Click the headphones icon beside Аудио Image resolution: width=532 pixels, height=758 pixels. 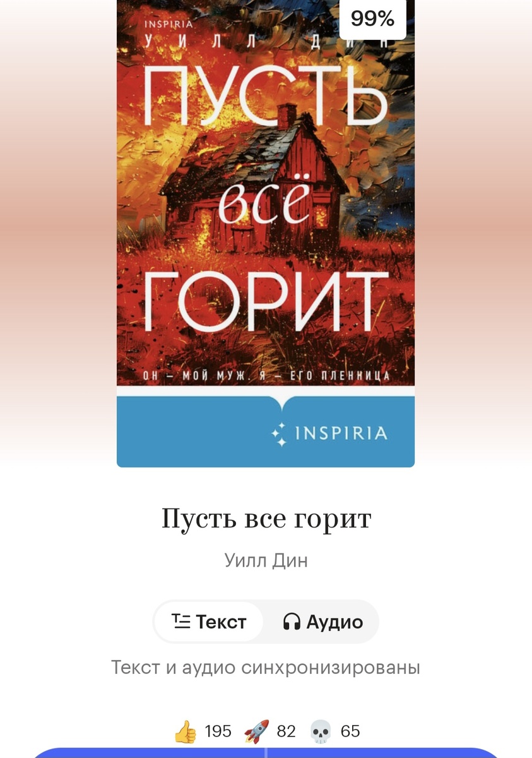click(292, 622)
